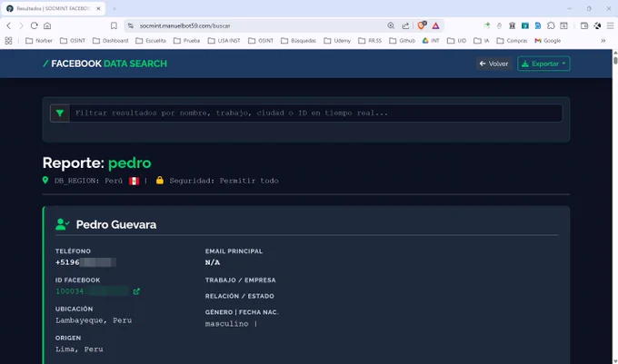The height and width of the screenshot is (364, 618).
Task: Click the user icon beside Pedro Guevara
Action: point(63,224)
